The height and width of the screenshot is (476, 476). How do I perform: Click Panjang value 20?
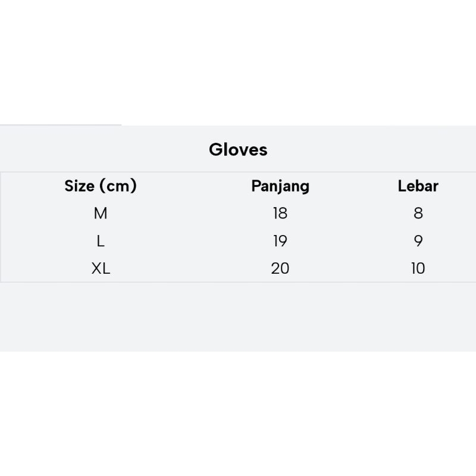point(280,268)
